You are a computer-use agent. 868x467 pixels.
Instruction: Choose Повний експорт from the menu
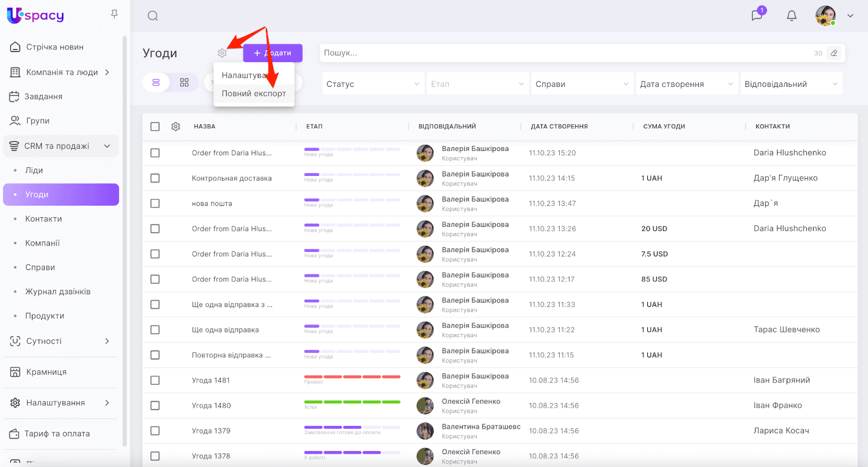[253, 93]
